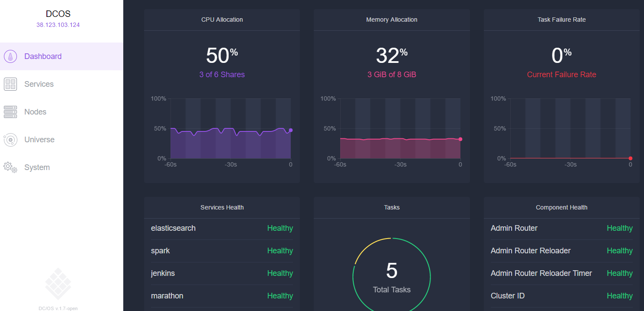
Task: Click the Universe orbit icon
Action: (x=10, y=140)
